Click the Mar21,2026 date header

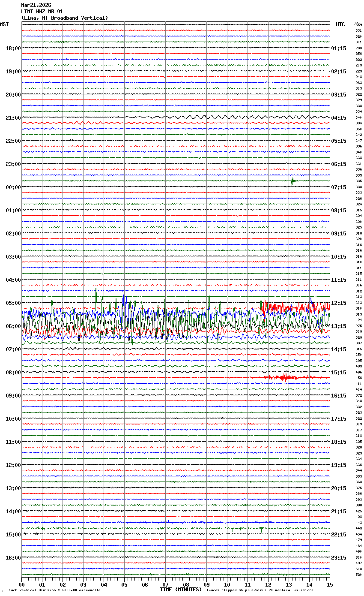[36, 5]
